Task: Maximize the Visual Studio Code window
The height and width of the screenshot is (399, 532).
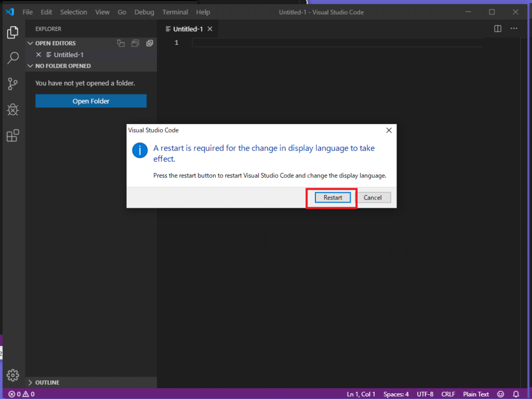Action: click(492, 12)
